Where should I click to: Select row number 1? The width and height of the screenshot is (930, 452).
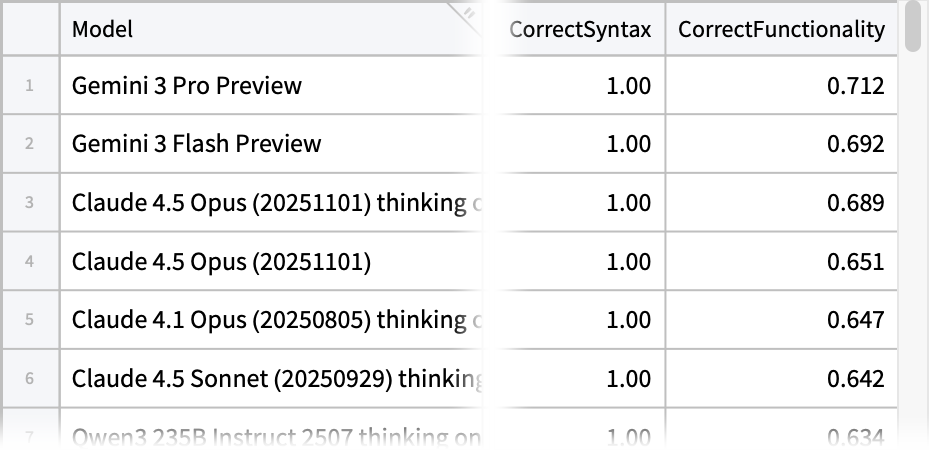(x=30, y=86)
